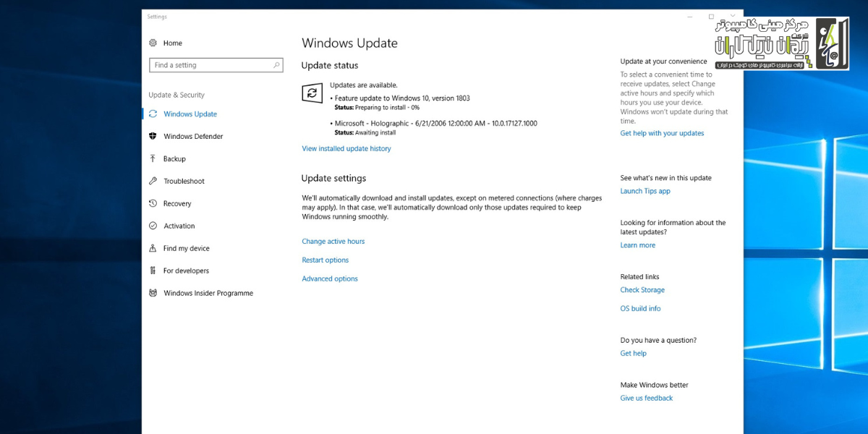Click the Windows Update sync icon in sidebar
Screen dimensions: 868x434
(153, 114)
